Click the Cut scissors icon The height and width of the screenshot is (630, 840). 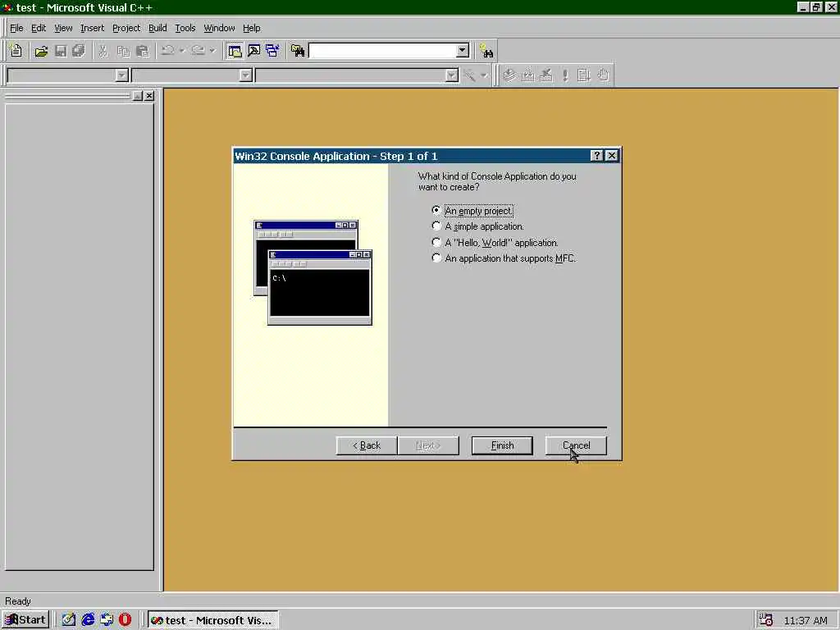(103, 51)
